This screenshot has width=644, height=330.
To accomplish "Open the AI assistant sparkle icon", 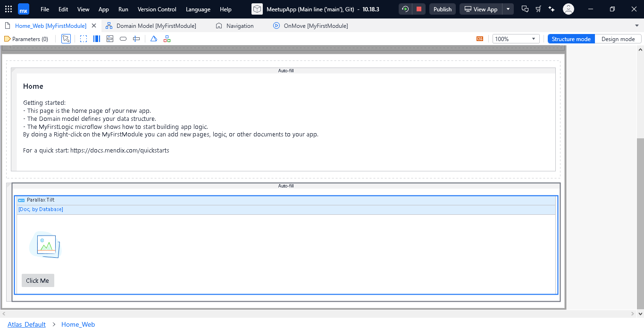I will tap(552, 9).
